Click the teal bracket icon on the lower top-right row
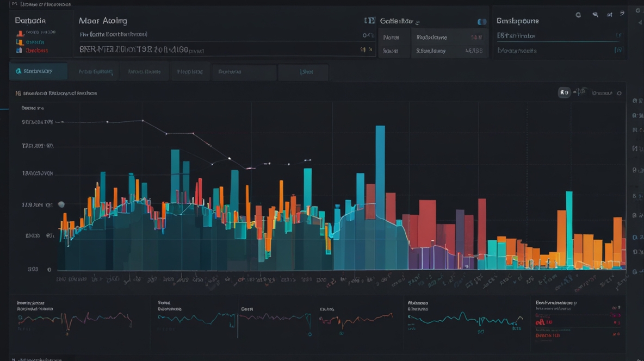 click(x=618, y=50)
